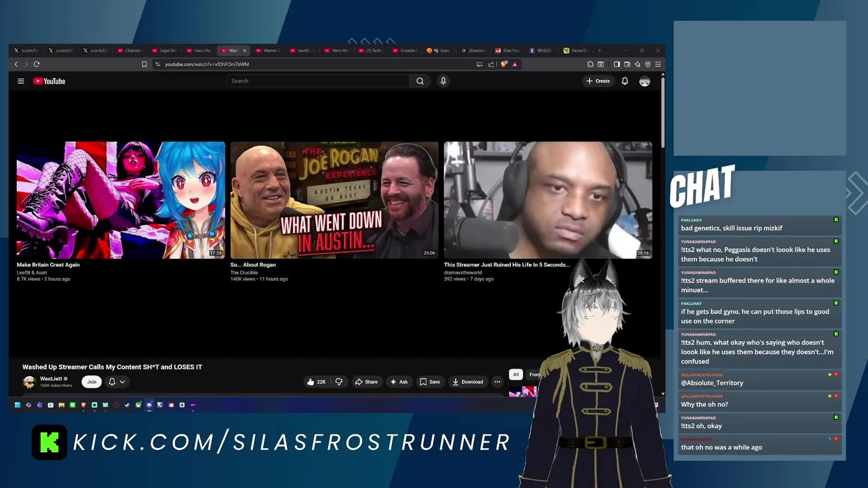Open the account avatar menu
Image resolution: width=868 pixels, height=488 pixels.
(644, 81)
